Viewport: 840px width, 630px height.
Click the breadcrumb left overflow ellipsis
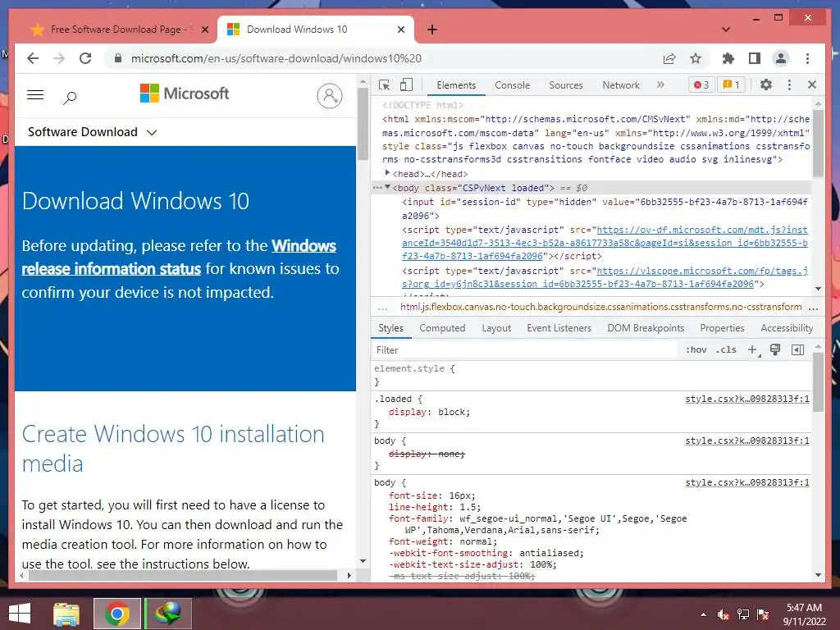pyautogui.click(x=382, y=308)
